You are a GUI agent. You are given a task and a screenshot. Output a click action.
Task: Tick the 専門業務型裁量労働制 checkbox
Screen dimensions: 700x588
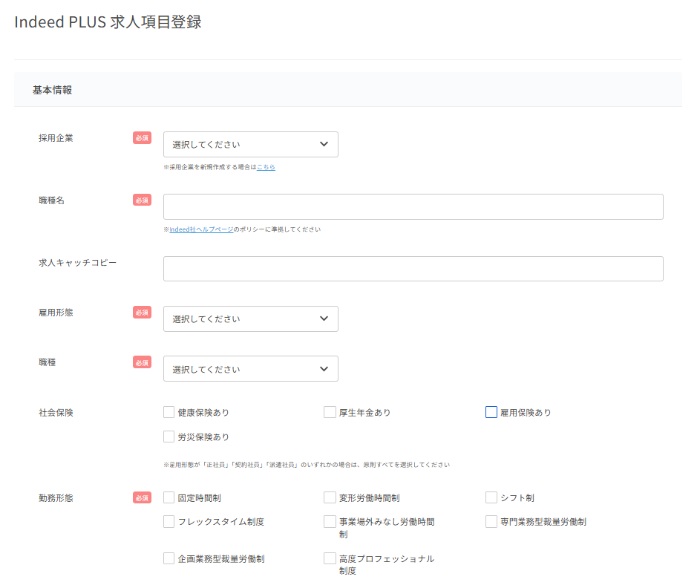pos(491,522)
